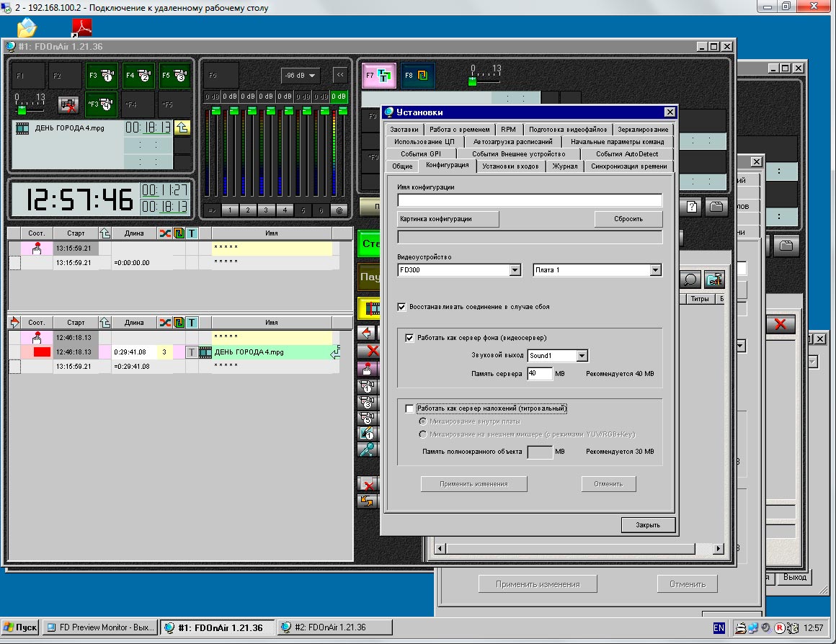The width and height of the screenshot is (836, 644).
Task: Open the -96 dB dropdown
Action: click(x=301, y=76)
